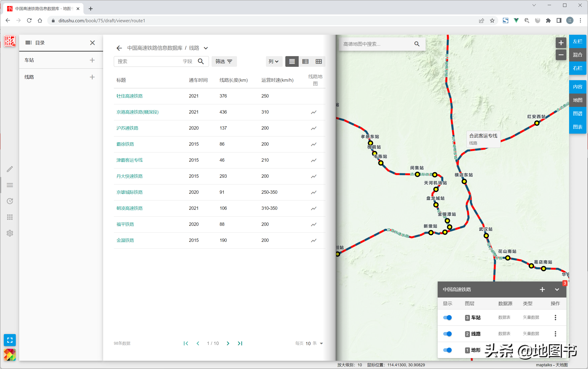Expand the rows-per-page dropdown
The width and height of the screenshot is (588, 369).
tap(321, 343)
